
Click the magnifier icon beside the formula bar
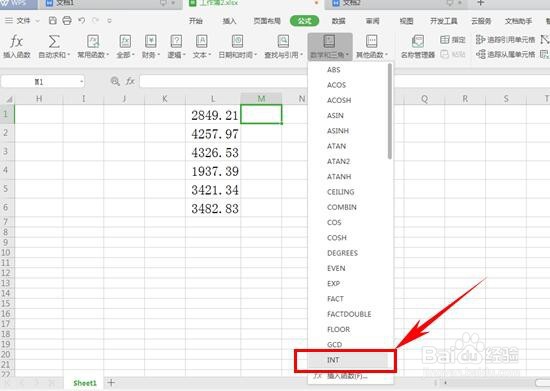pyautogui.click(x=115, y=81)
